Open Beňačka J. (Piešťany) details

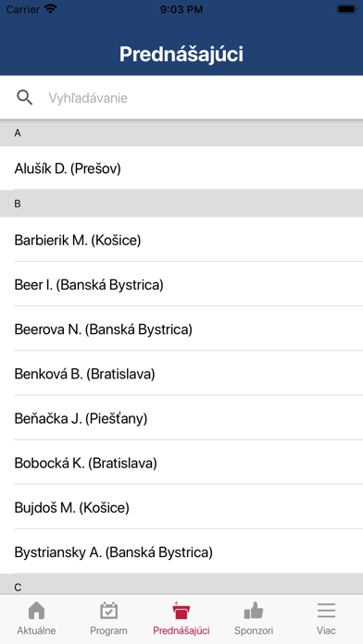pos(181,418)
